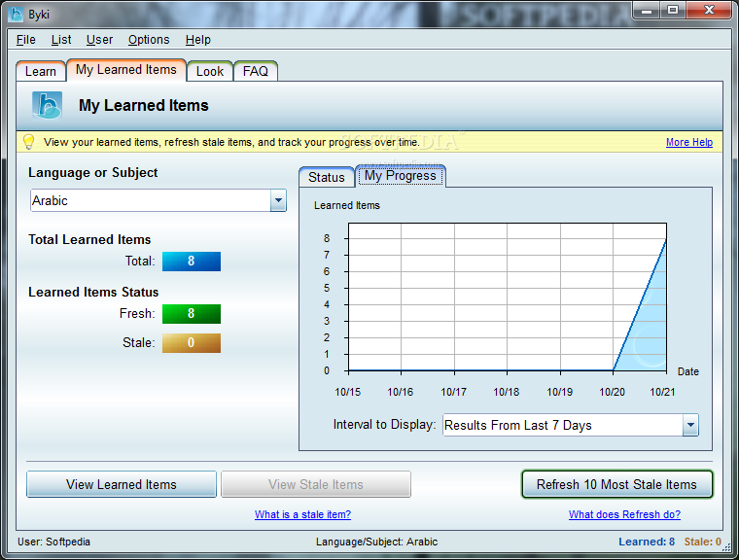Click the window resize grip in corner

(x=726, y=547)
